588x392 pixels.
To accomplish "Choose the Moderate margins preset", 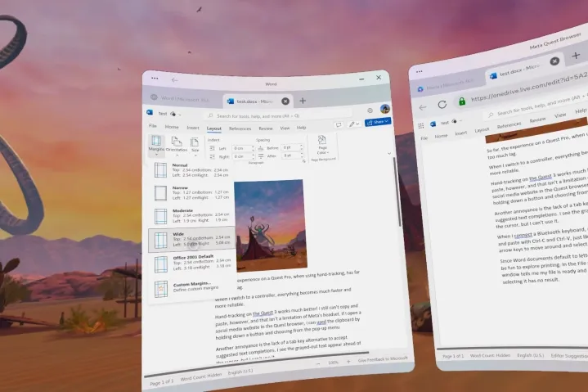I will pos(191,216).
